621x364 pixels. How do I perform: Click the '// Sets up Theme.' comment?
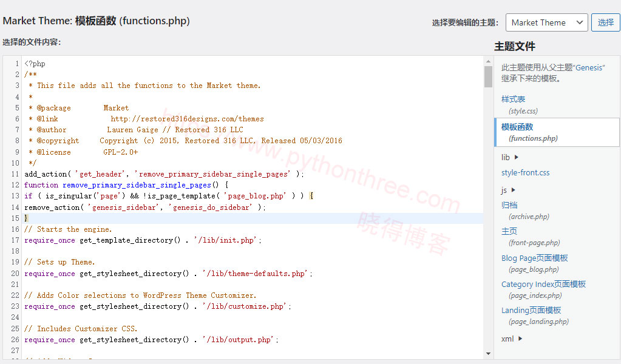pos(59,262)
